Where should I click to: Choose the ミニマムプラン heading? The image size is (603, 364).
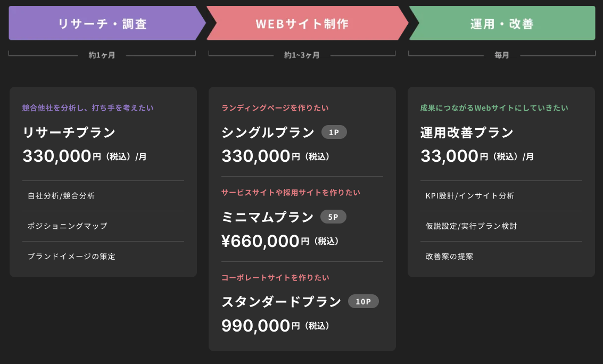click(x=268, y=217)
